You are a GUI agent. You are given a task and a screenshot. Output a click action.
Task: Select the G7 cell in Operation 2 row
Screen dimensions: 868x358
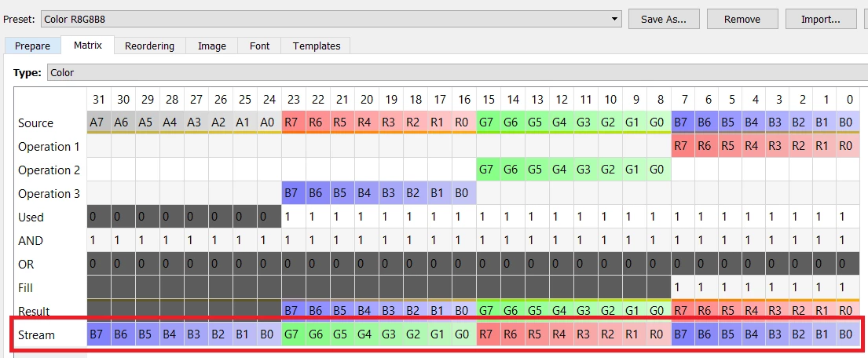[x=489, y=170]
